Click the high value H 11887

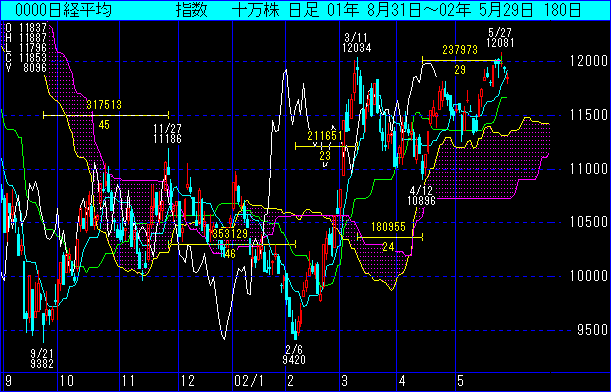click(26, 38)
